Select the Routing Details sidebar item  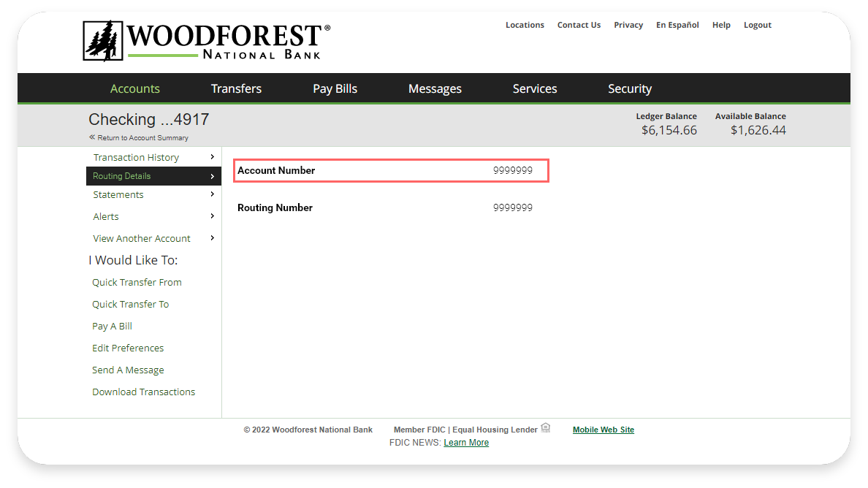click(122, 176)
